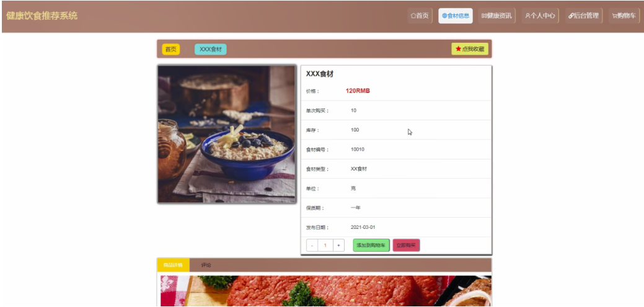Switch to the 评论 tab

[206, 265]
